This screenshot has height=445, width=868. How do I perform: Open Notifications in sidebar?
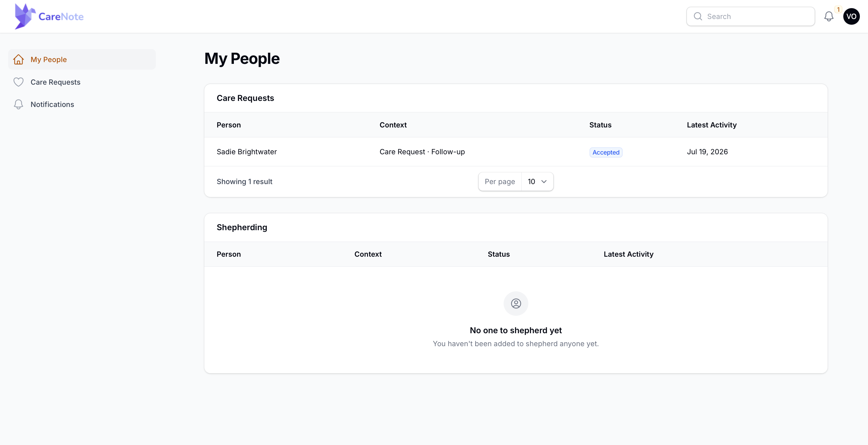[x=82, y=105]
